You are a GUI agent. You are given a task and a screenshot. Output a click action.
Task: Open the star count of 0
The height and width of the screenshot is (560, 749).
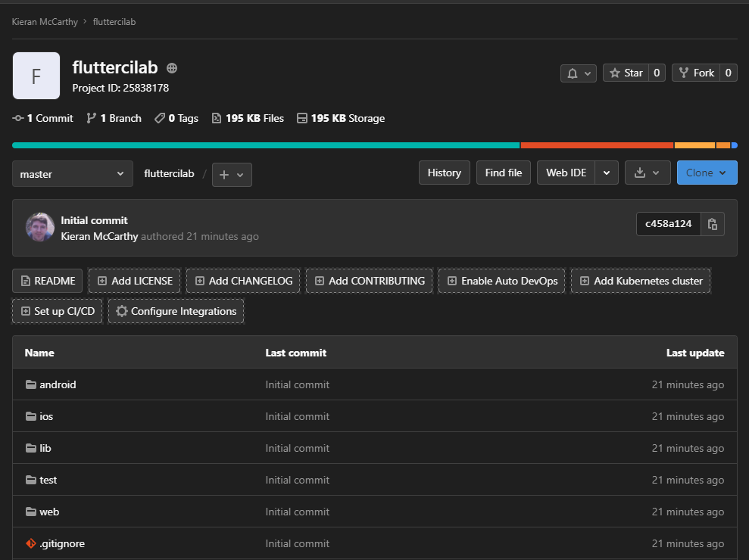click(657, 73)
